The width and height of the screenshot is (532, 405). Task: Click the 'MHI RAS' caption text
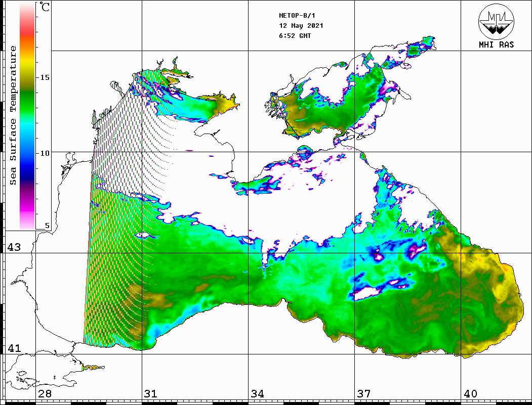[496, 44]
